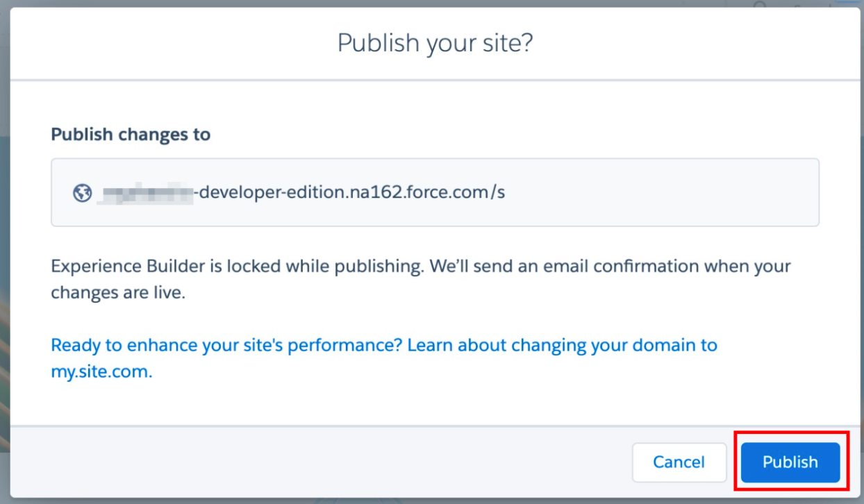Viewport: 864px width, 504px height.
Task: Cancel the publish dialog
Action: 679,462
